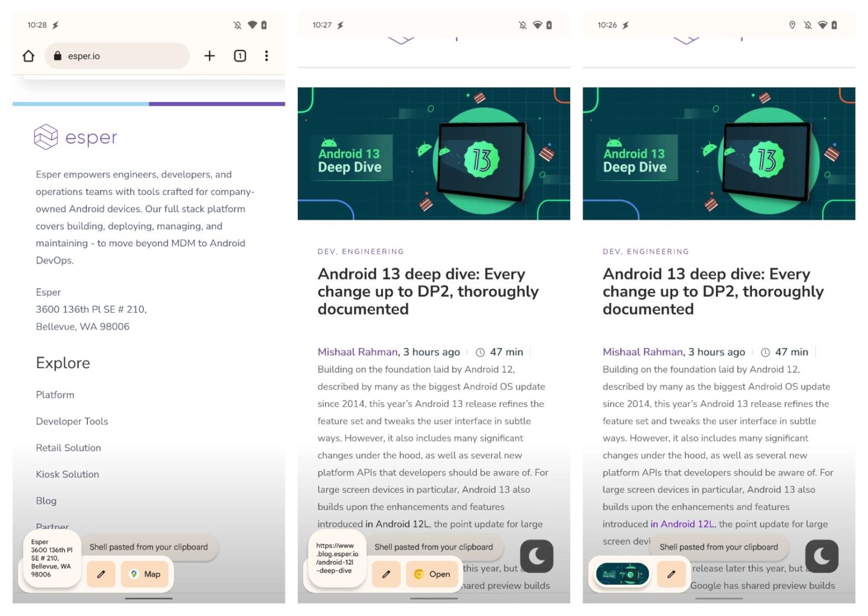The image size is (868, 616).
Task: Edit clipboard URL in middle screen
Action: pos(386,574)
